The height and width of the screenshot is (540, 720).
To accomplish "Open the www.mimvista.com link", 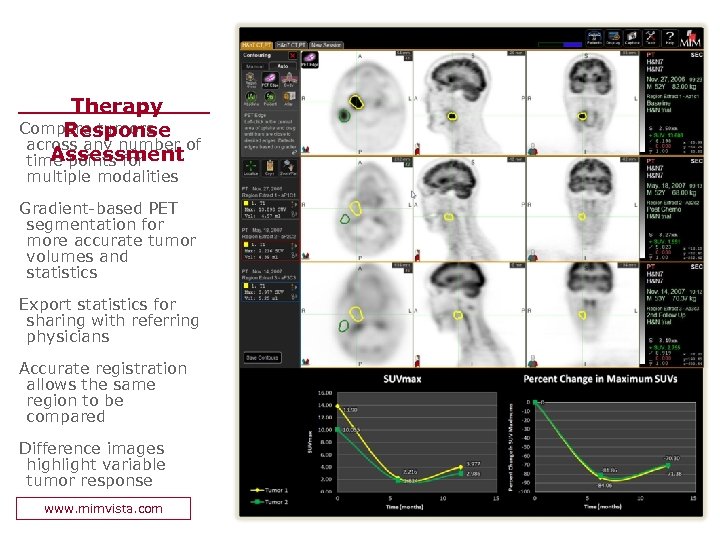I will 103,509.
